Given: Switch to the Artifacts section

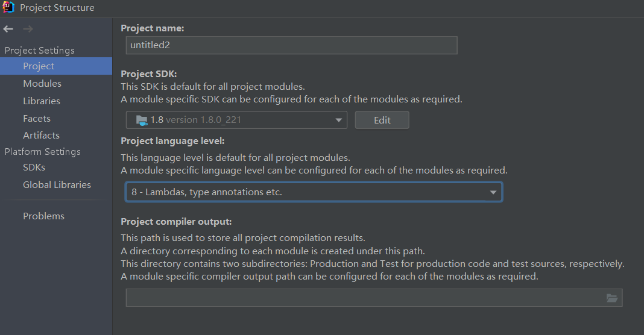Looking at the screenshot, I should tap(41, 136).
